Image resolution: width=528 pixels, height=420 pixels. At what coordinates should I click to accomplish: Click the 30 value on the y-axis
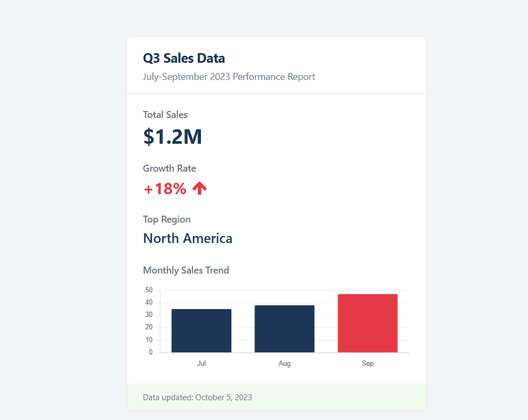[148, 315]
